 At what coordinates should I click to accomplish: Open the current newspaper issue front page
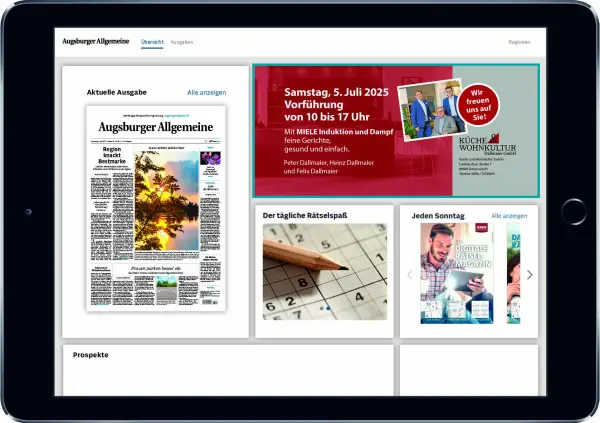coord(156,208)
